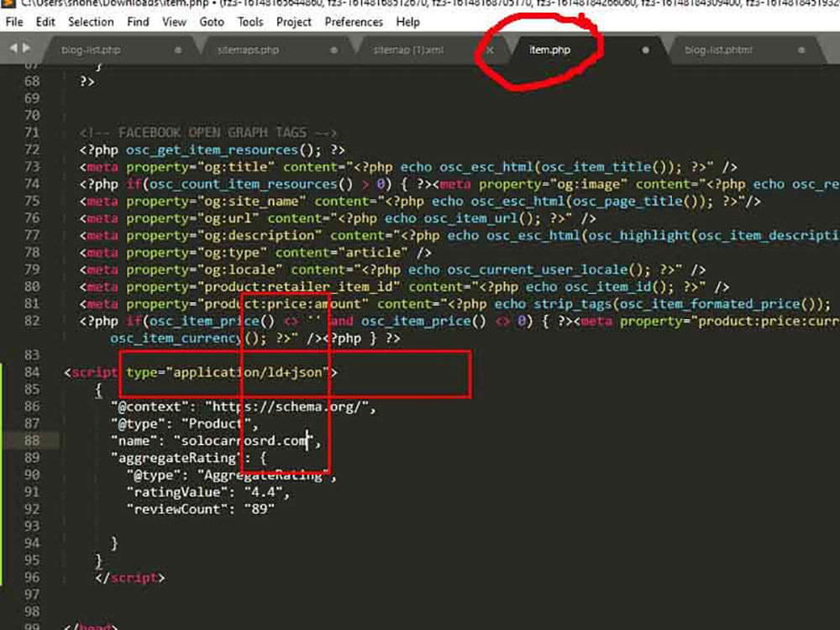Viewport: 840px width, 630px height.
Task: Click the content="article" attribute
Action: pyautogui.click(x=341, y=253)
